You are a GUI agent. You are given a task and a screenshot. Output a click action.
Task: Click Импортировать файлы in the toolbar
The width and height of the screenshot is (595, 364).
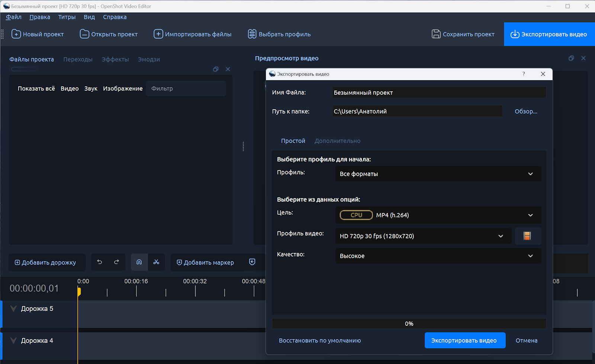[x=192, y=34]
